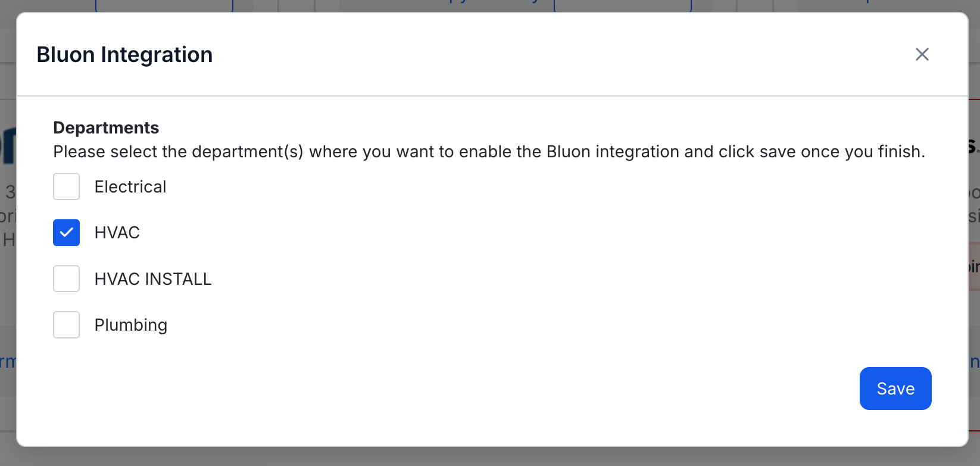Select the Electrical label text
980x466 pixels.
(x=130, y=187)
